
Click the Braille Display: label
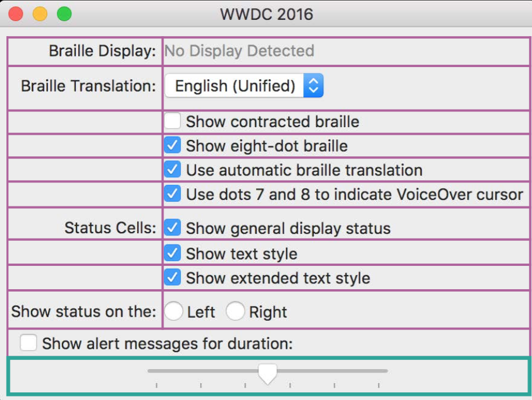[103, 51]
